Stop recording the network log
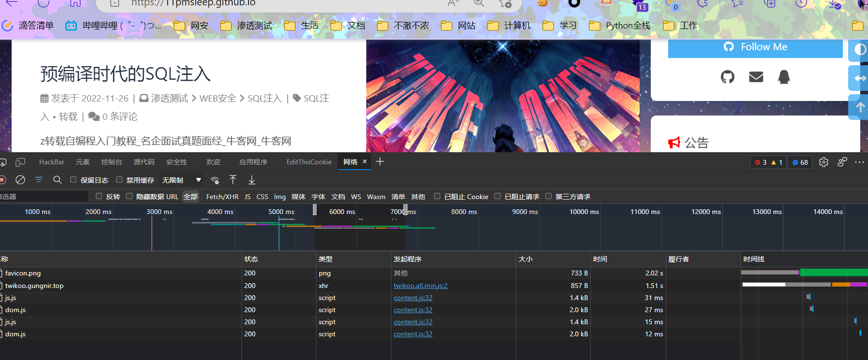Image resolution: width=868 pixels, height=360 pixels. pos(2,180)
